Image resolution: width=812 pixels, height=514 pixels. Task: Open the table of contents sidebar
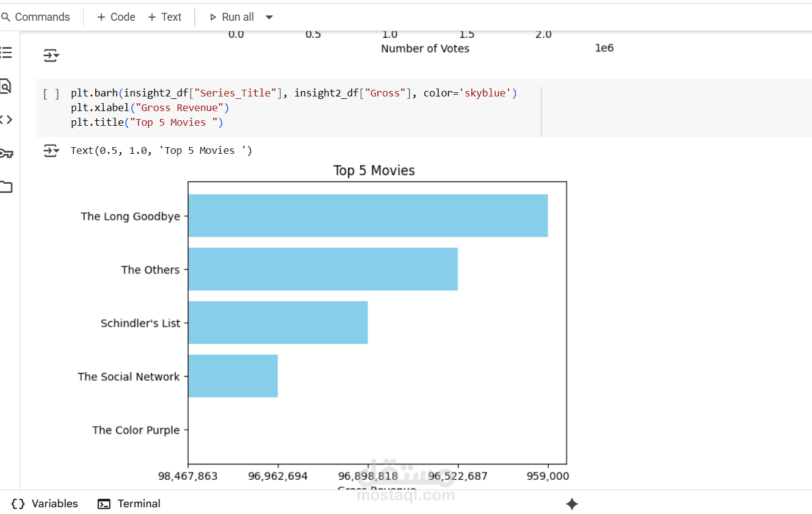click(x=6, y=52)
